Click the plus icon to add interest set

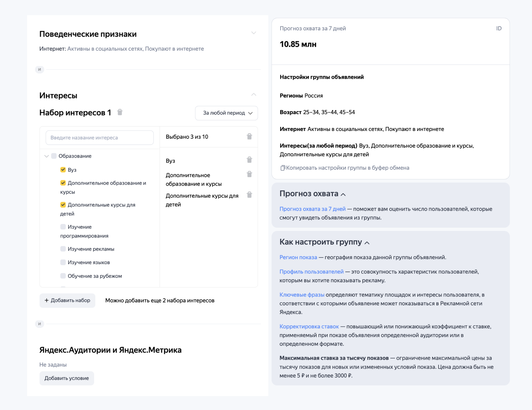coord(46,300)
